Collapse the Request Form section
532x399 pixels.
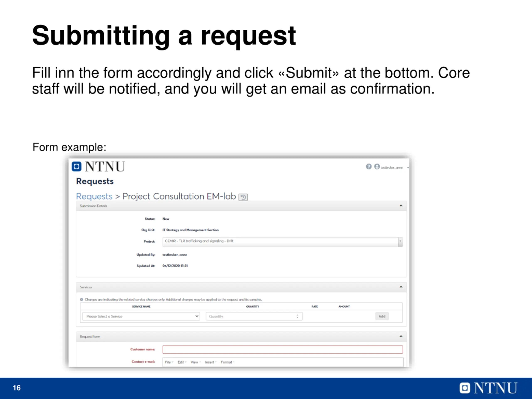pos(401,336)
